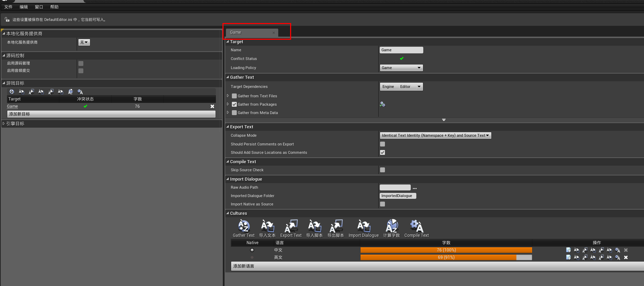Enable the Gather from Text Files checkbox
The width and height of the screenshot is (644, 286).
pos(234,96)
